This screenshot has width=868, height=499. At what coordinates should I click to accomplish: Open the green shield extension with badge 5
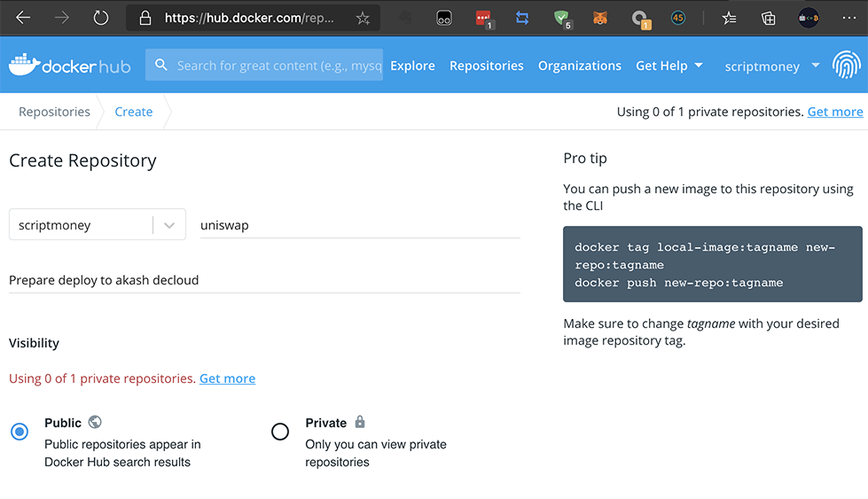(562, 19)
